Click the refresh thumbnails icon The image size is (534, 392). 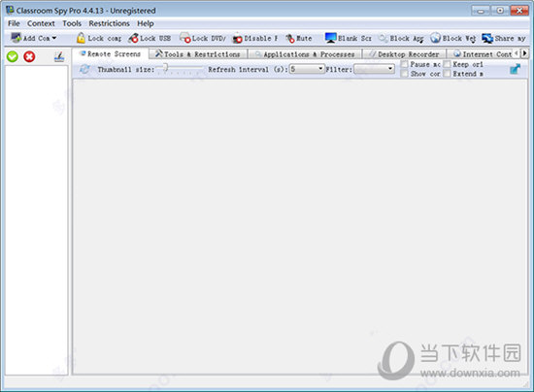click(84, 69)
